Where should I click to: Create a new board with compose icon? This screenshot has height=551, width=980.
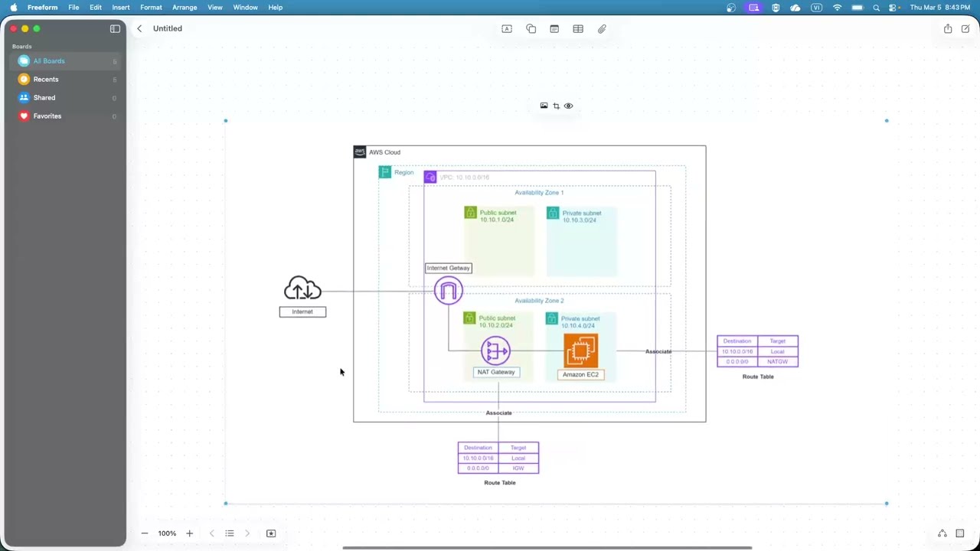coord(965,28)
